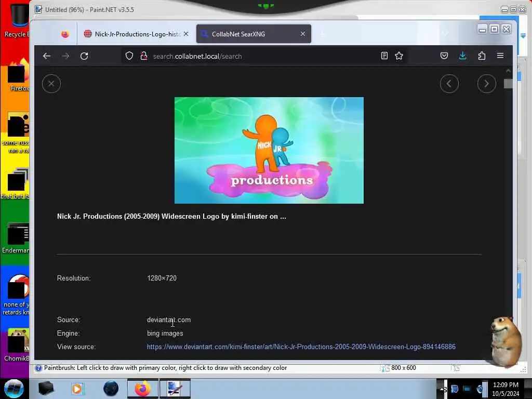Viewport: 532px width, 399px height.
Task: Click the insecure connection padlock icon
Action: (144, 56)
